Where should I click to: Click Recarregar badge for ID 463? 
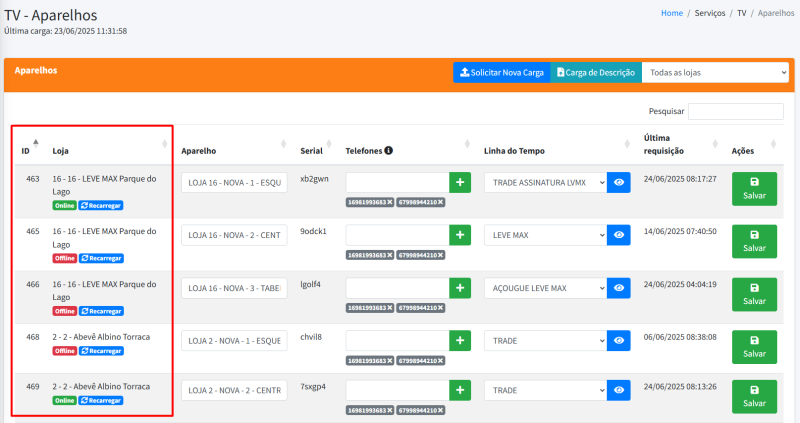coord(101,204)
